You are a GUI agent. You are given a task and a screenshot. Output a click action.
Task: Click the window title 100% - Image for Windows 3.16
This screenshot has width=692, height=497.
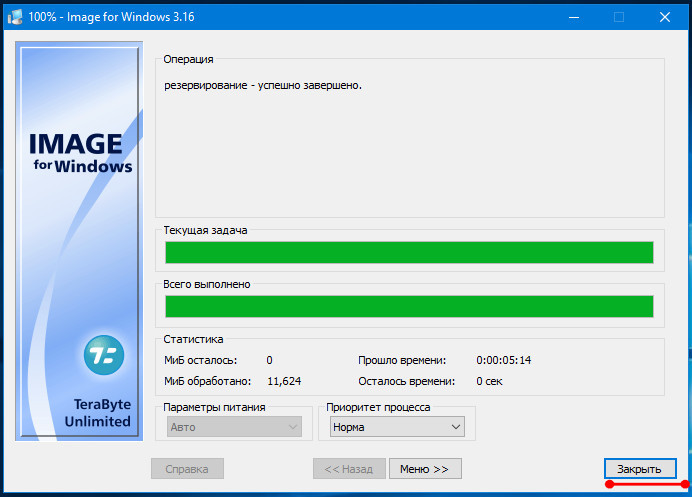click(x=111, y=17)
